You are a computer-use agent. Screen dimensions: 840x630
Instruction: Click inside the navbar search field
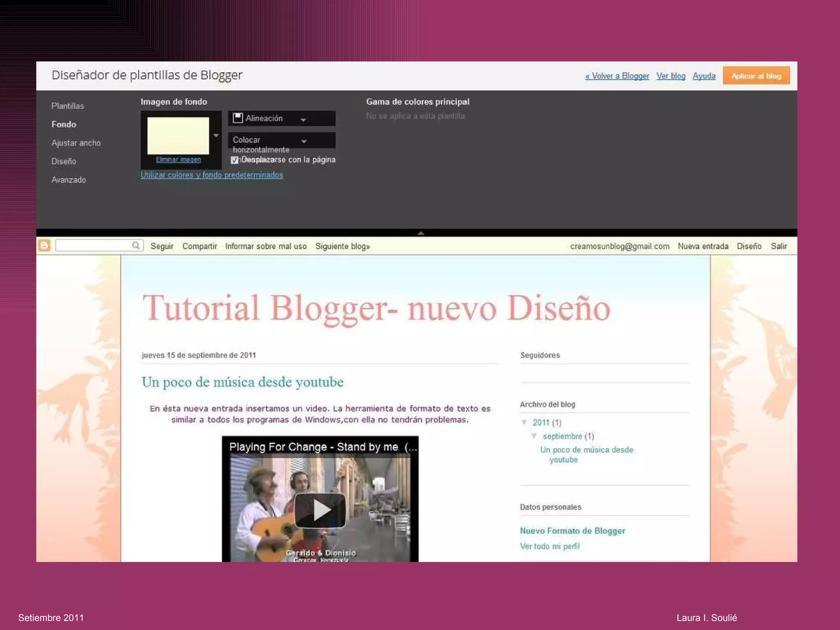pos(94,245)
